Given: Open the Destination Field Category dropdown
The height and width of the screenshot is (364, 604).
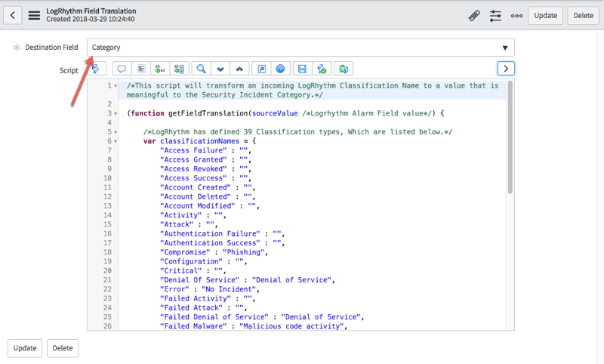Looking at the screenshot, I should [300, 48].
